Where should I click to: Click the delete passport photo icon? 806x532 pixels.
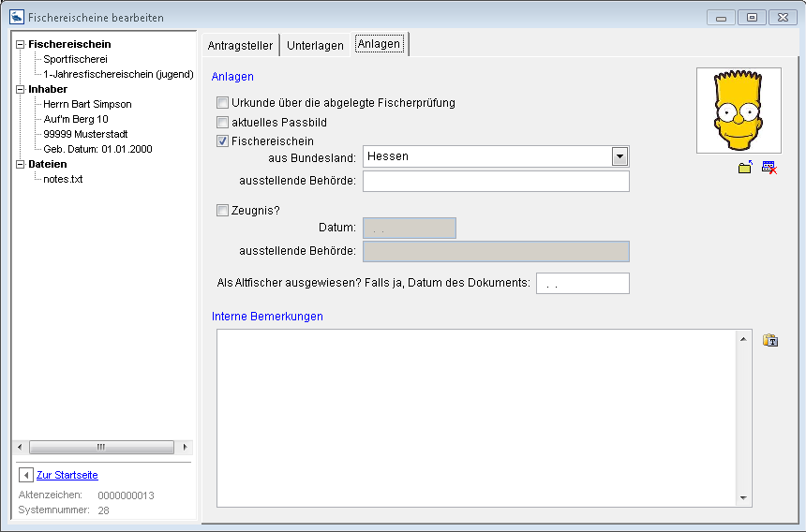(769, 168)
